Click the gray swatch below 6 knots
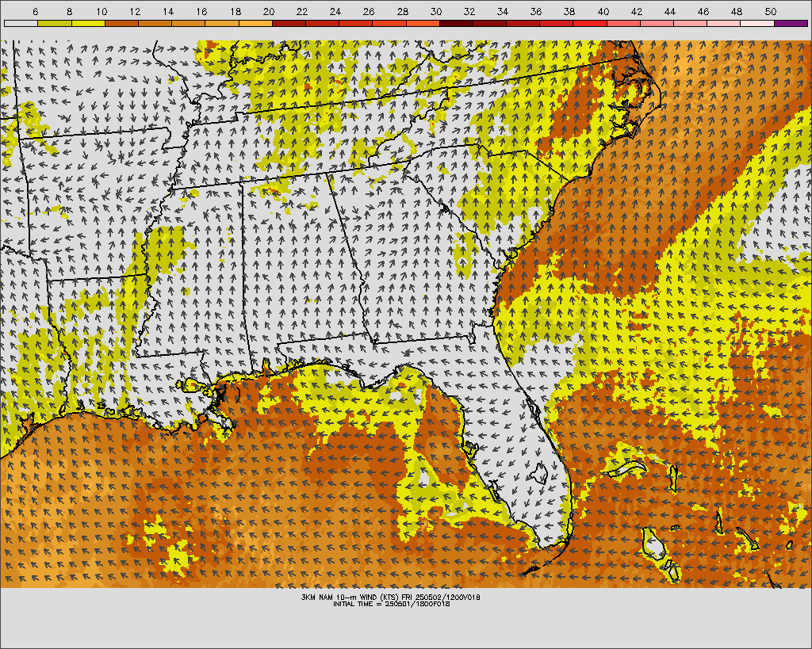This screenshot has height=649, width=812. (x=21, y=23)
